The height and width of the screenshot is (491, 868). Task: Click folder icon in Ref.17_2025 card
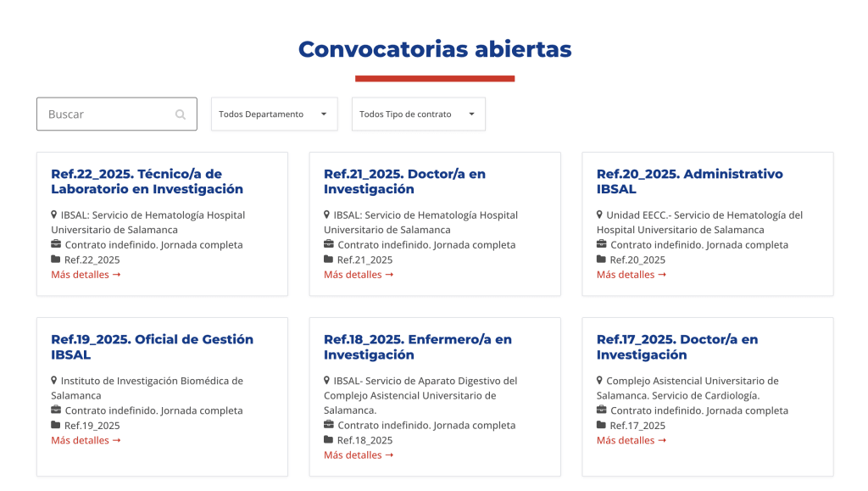pos(602,425)
